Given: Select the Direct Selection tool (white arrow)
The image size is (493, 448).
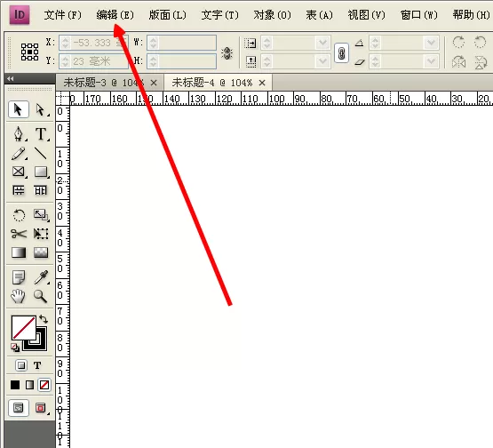Looking at the screenshot, I should click(x=41, y=109).
